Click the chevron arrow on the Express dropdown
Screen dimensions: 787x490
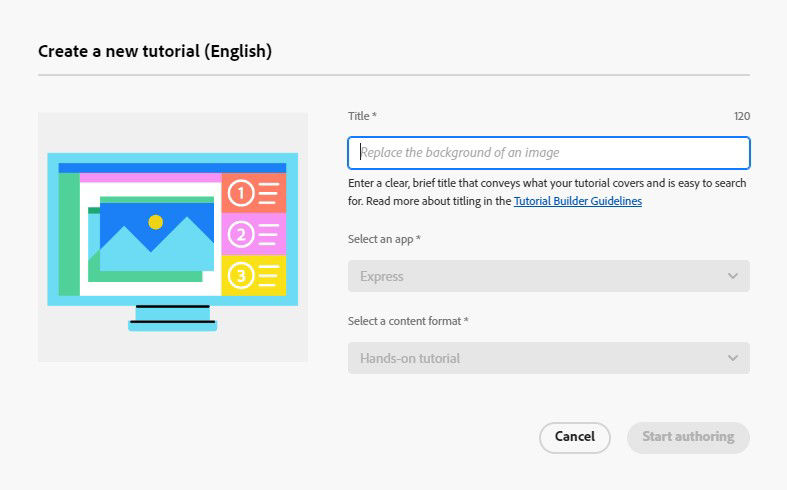(733, 276)
